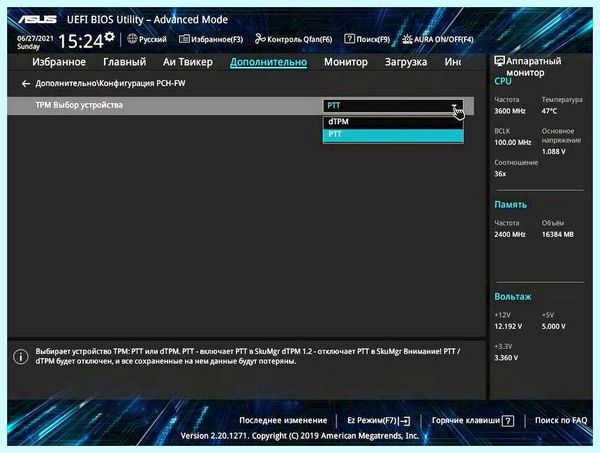Click the back arrow in breadcrumb
600x453 pixels.
26,83
